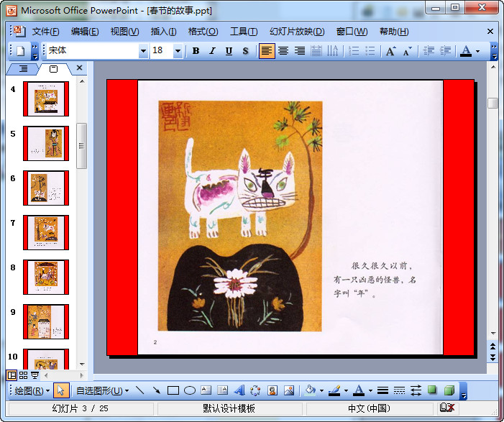Close the document window with menu bar X
Viewport: 504px width, 422px height.
490,31
